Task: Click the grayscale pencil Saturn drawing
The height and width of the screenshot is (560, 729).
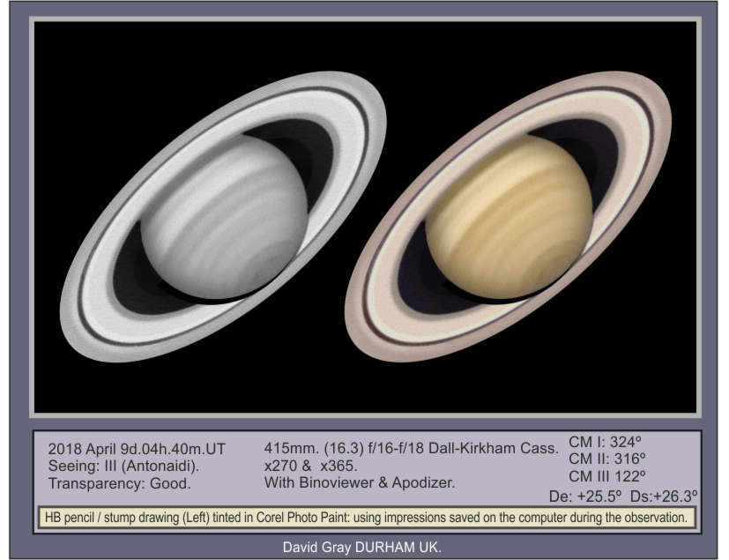Action: click(x=224, y=217)
